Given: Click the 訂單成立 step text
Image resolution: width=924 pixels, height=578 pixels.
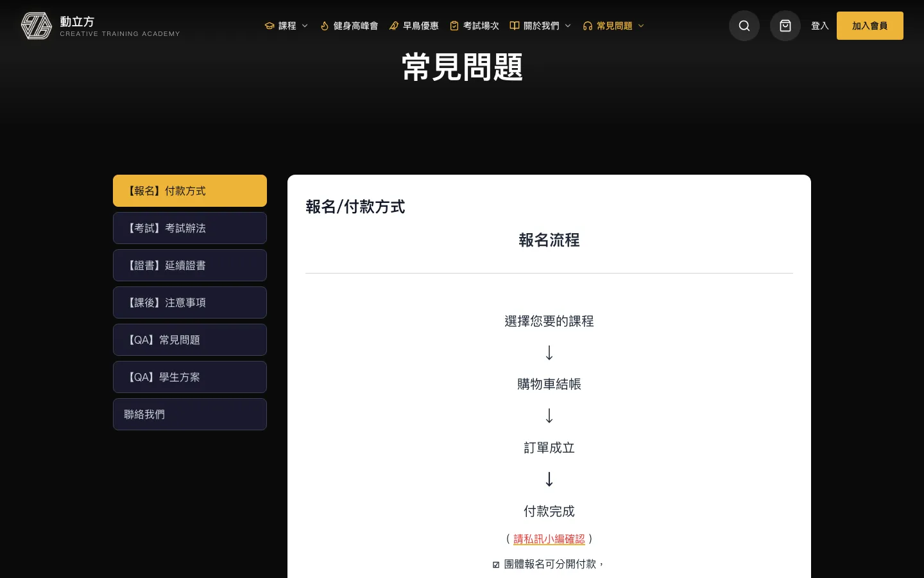Looking at the screenshot, I should (549, 448).
